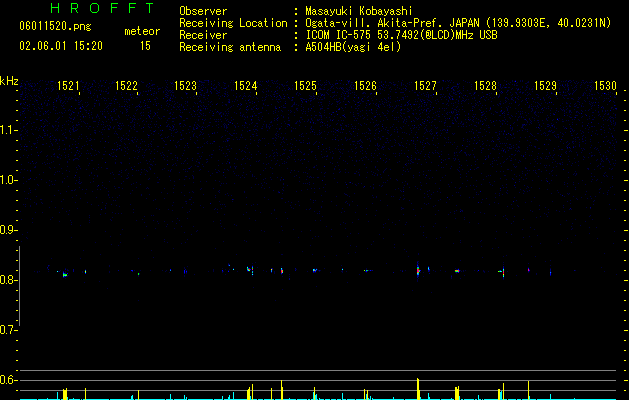
Task: Click the observer name Masayuki Kobayashi
Action: (359, 11)
